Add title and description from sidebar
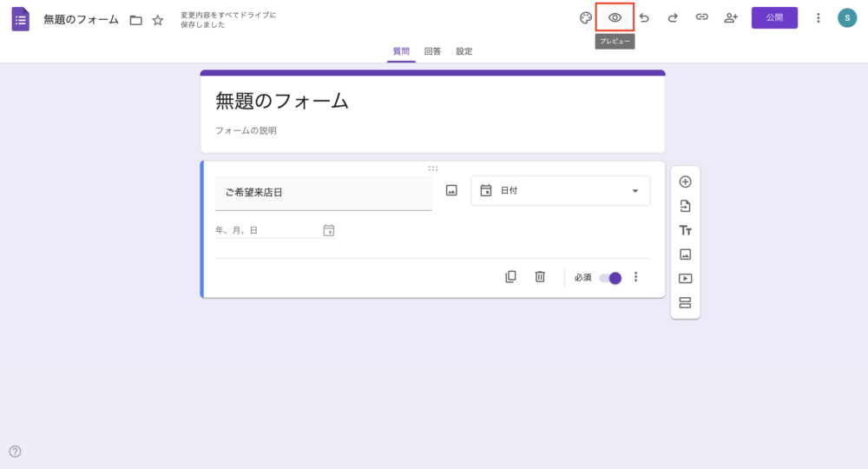The height and width of the screenshot is (469, 868). (x=686, y=230)
